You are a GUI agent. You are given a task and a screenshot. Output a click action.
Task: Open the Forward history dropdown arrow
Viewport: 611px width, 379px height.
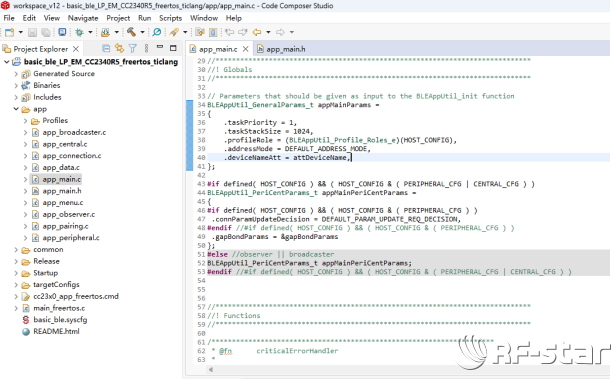point(291,32)
